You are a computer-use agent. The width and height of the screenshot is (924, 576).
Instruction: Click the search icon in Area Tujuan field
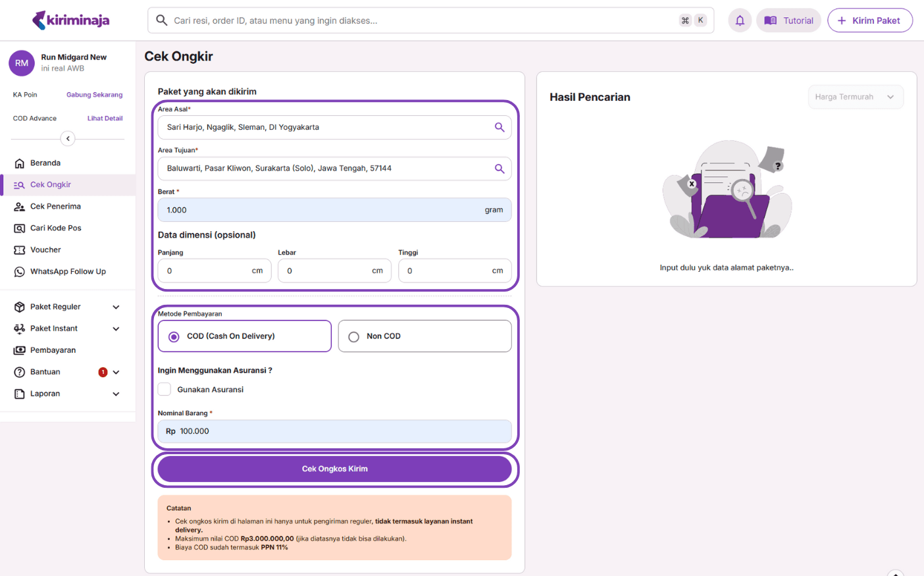[500, 169]
